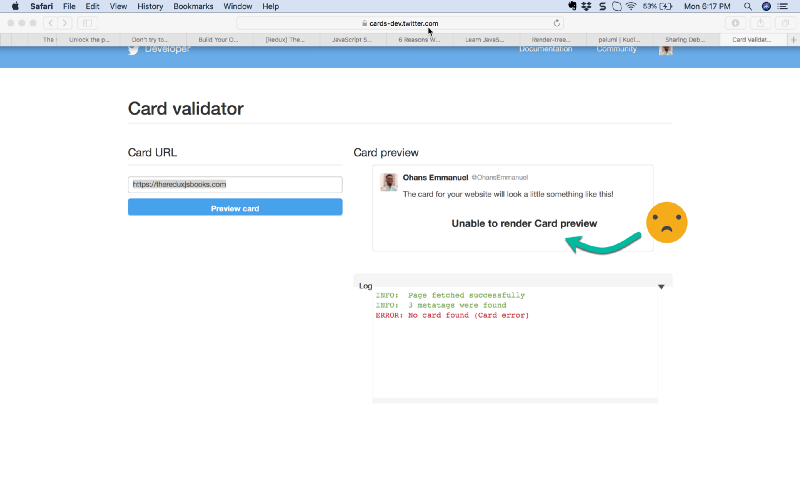Open the Edit menu
The image size is (800, 500).
coord(92,6)
